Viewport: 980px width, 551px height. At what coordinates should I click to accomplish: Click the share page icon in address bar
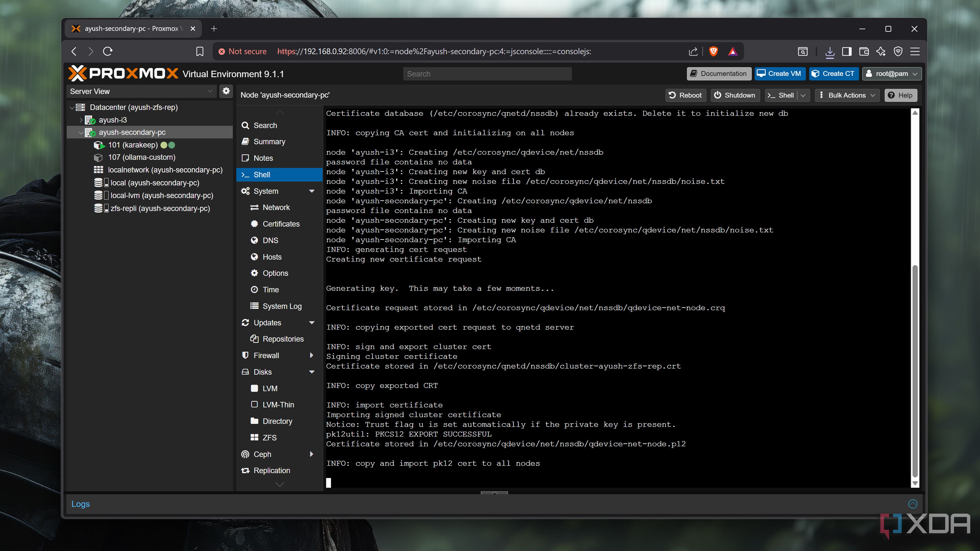(693, 51)
